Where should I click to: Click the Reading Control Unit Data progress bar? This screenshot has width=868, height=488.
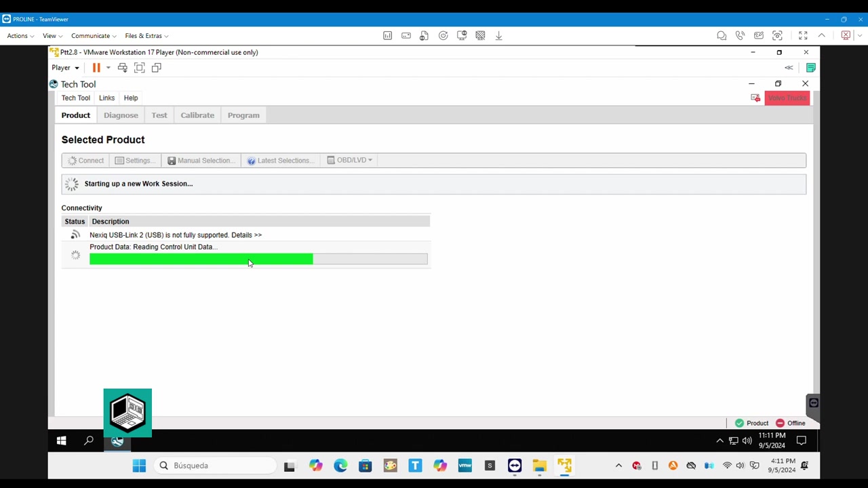(x=258, y=259)
